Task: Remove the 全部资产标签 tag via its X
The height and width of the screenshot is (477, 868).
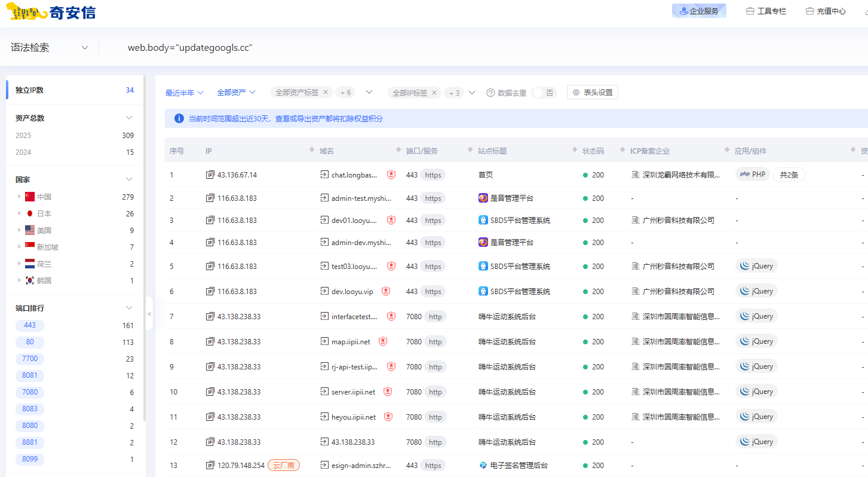Action: (326, 93)
